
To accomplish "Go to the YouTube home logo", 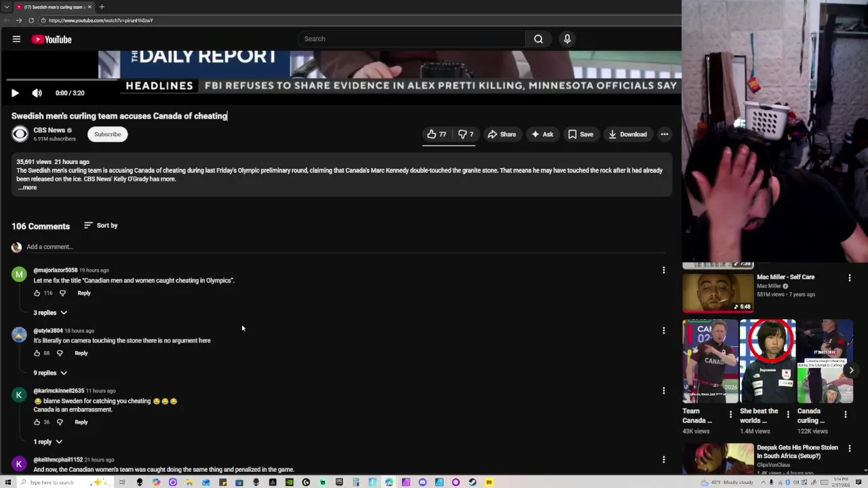I will 52,39.
